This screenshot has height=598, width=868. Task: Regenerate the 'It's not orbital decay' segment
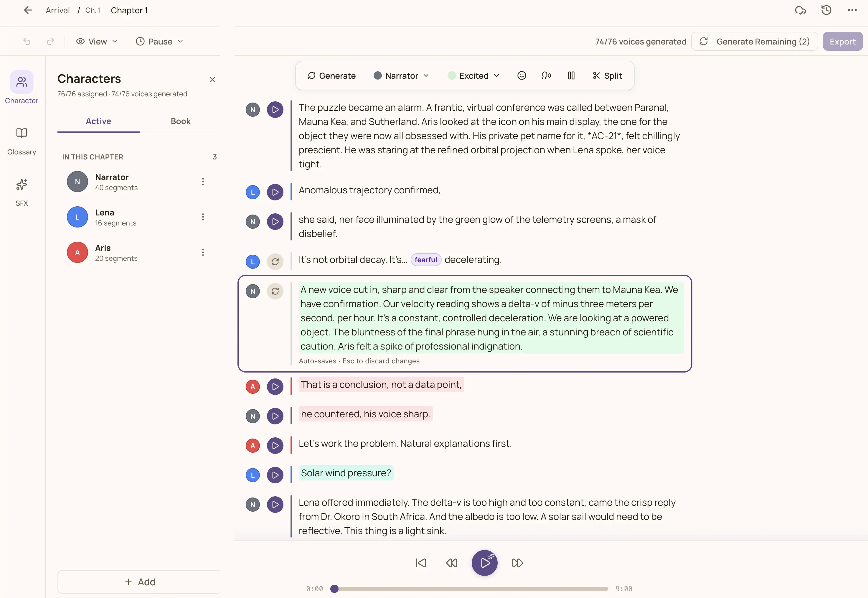point(275,261)
